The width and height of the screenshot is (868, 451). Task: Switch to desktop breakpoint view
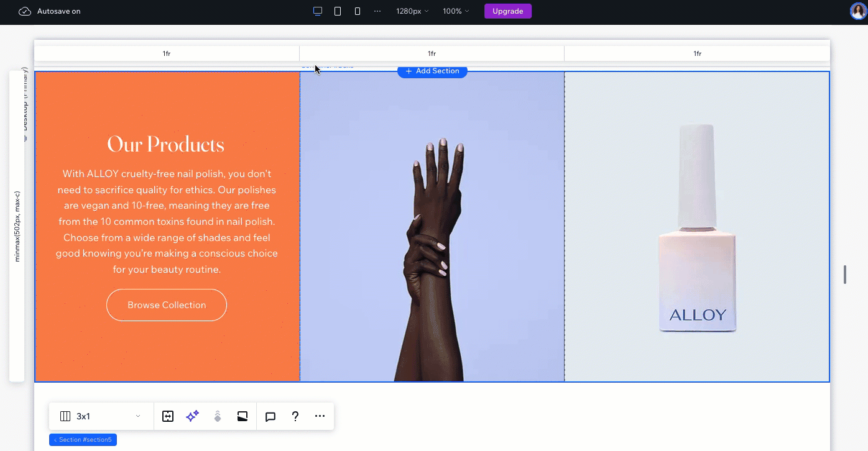coord(318,11)
